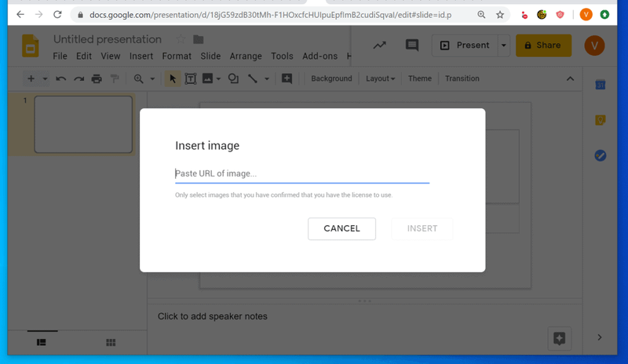
Task: Open the Slide menu
Action: click(210, 56)
